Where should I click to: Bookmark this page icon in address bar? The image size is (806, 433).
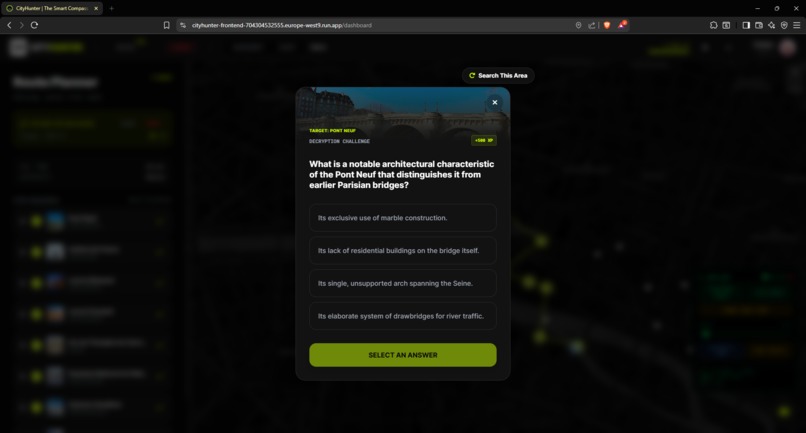point(167,25)
